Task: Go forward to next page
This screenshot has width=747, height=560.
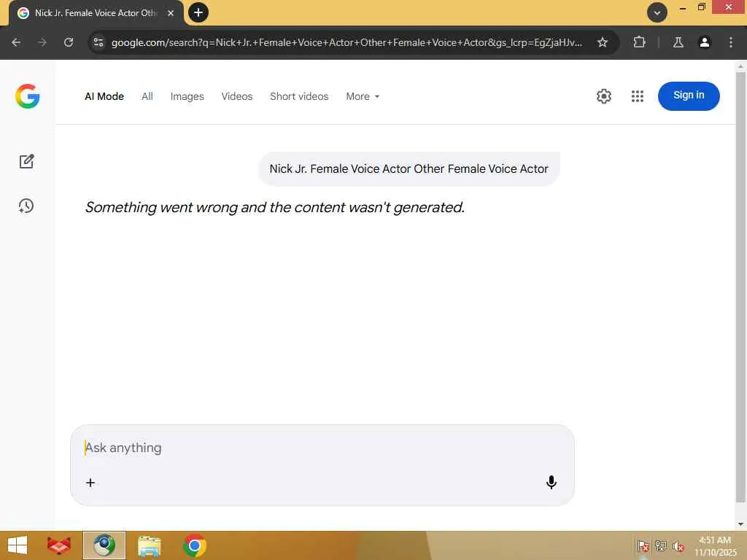Action: 42,42
